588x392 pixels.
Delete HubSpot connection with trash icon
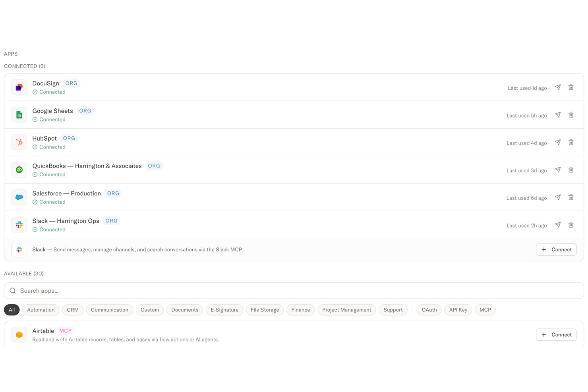pyautogui.click(x=571, y=142)
